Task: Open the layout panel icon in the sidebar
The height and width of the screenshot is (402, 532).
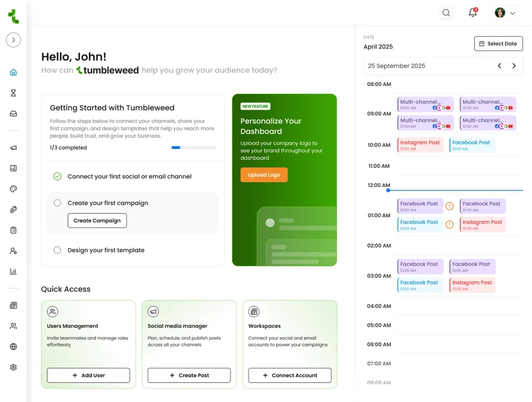Action: click(x=13, y=168)
